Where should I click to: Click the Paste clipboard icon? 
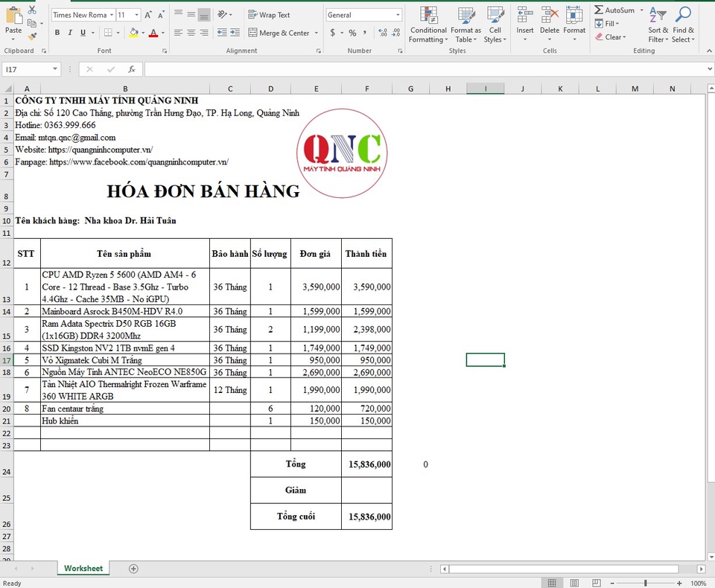(x=13, y=16)
